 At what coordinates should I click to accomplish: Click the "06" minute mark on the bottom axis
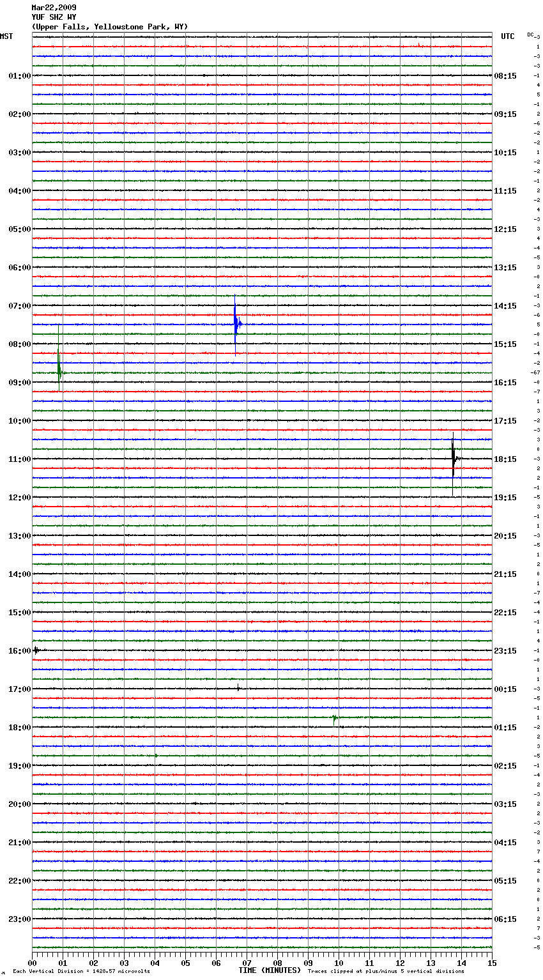click(x=217, y=963)
